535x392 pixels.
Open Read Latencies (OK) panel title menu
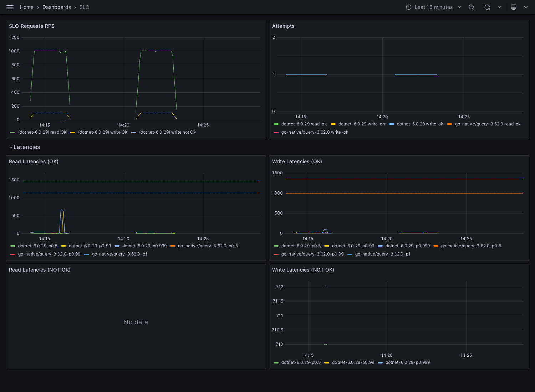tap(34, 161)
